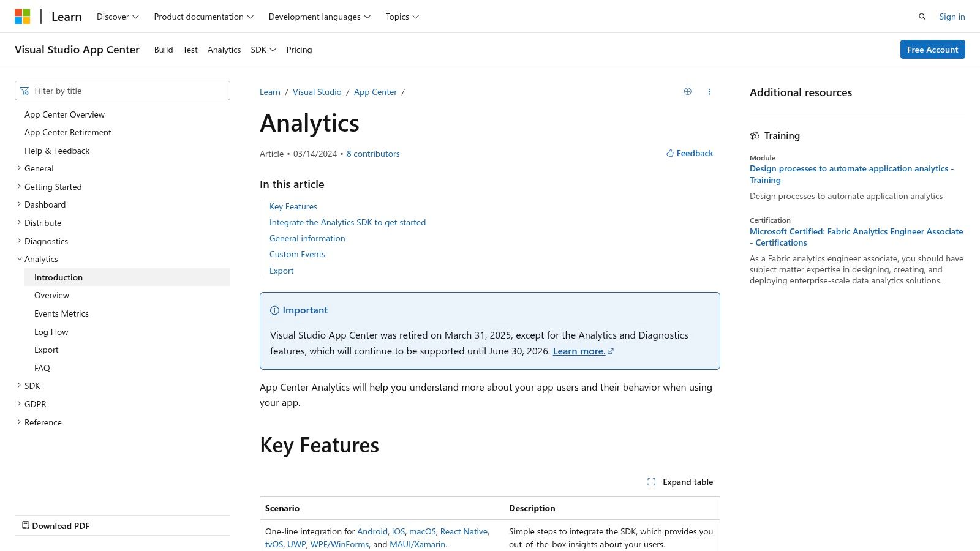The image size is (980, 551).
Task: Expand the GDPR tree node
Action: click(x=19, y=404)
